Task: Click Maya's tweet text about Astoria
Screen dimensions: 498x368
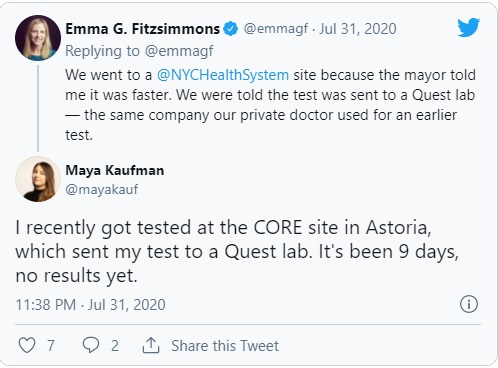Action: point(237,252)
